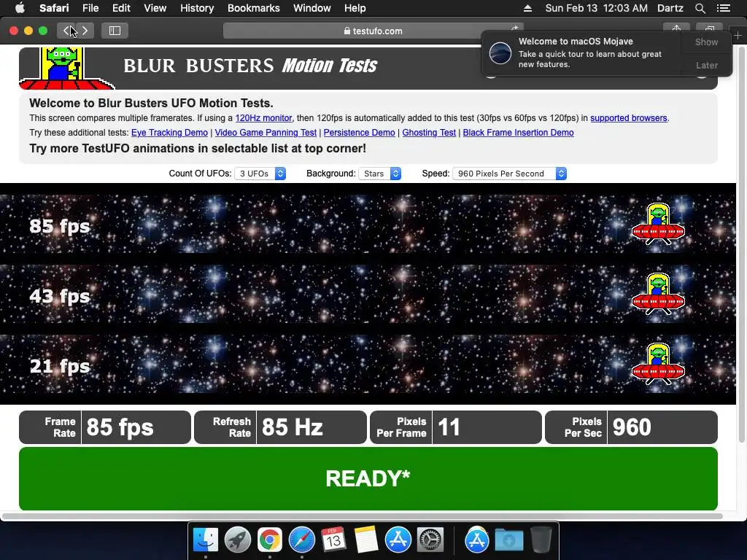
Task: Open Finder from the Dock
Action: [x=205, y=540]
